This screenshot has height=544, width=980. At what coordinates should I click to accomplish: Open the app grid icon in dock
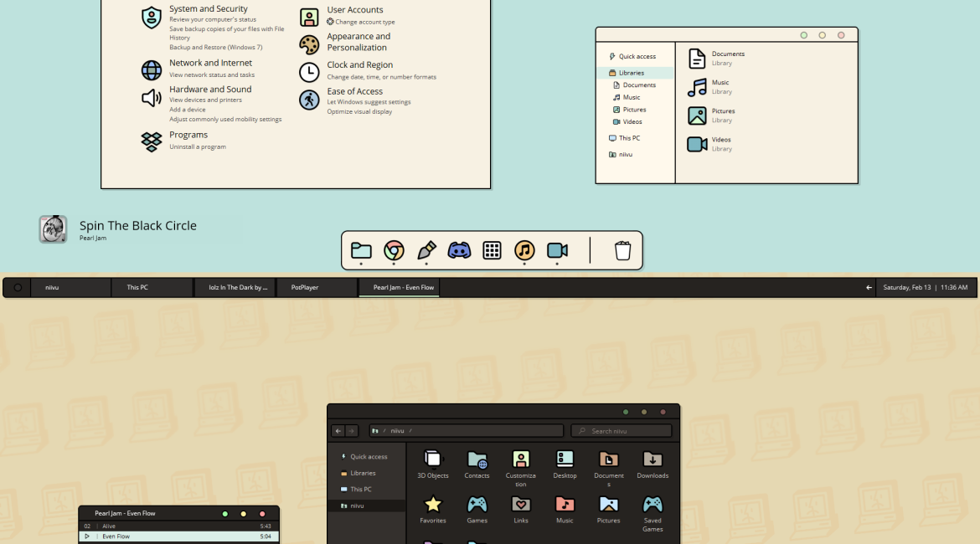(x=492, y=250)
